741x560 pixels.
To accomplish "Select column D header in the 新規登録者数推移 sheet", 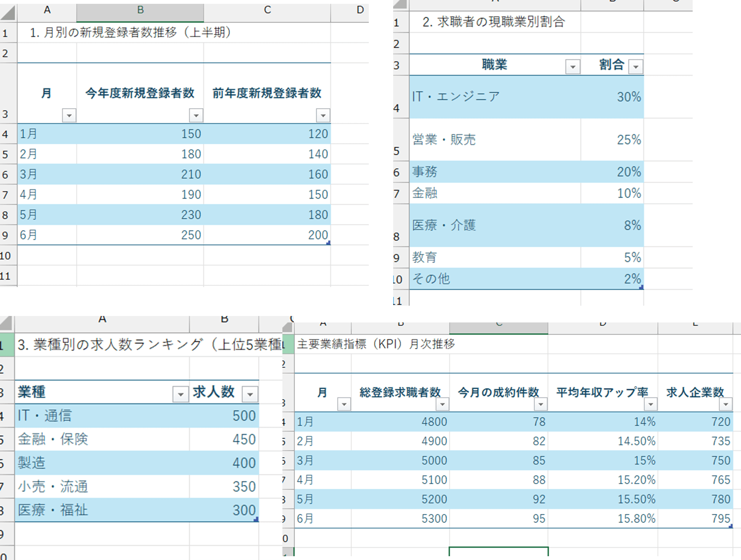I will 350,13.
